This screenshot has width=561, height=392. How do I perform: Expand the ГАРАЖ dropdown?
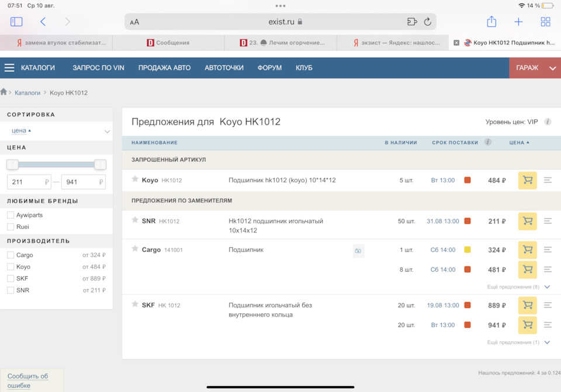[x=552, y=68]
